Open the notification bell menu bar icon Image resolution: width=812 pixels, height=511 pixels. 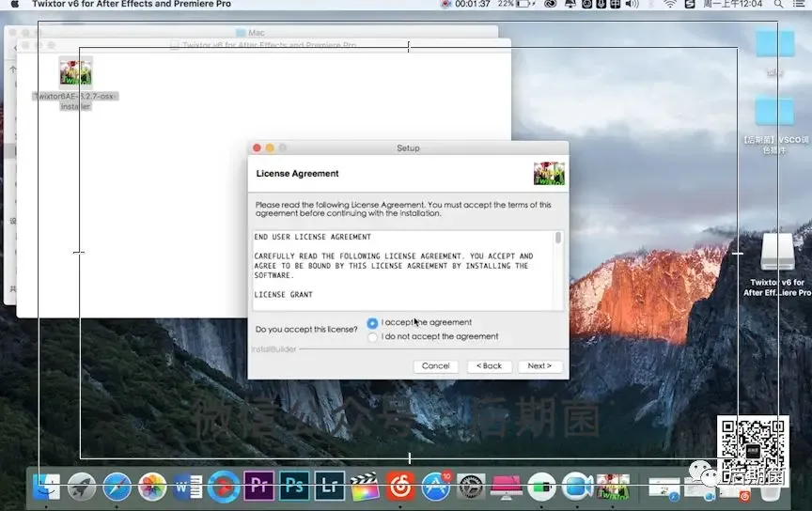pos(570,4)
